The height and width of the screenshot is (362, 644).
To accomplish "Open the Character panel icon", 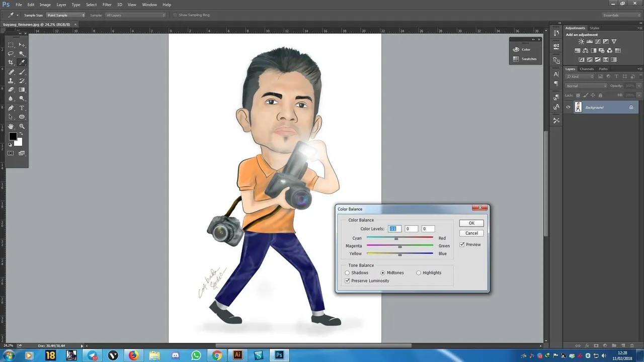I will (x=556, y=74).
